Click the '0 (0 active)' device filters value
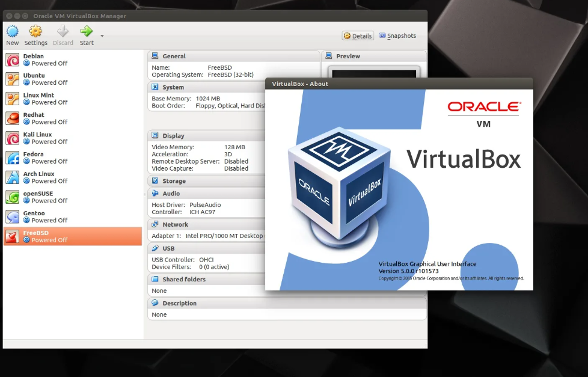Viewport: 588px width, 377px height. coord(214,267)
